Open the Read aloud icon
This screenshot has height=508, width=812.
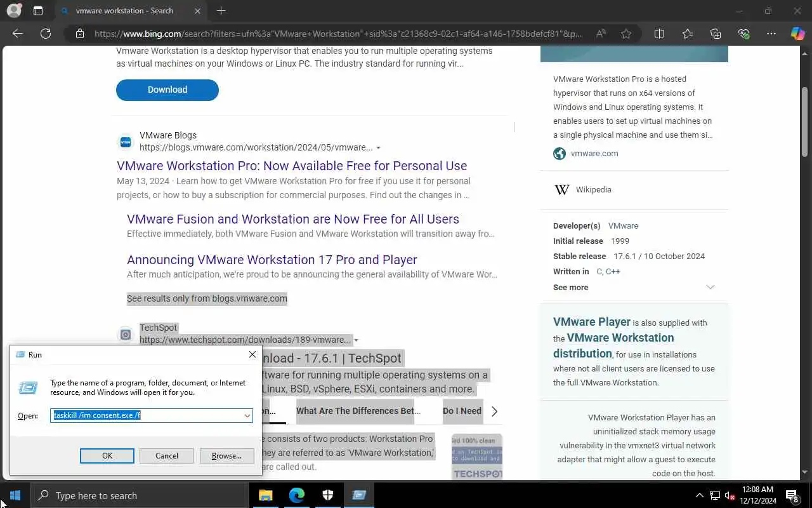601,34
